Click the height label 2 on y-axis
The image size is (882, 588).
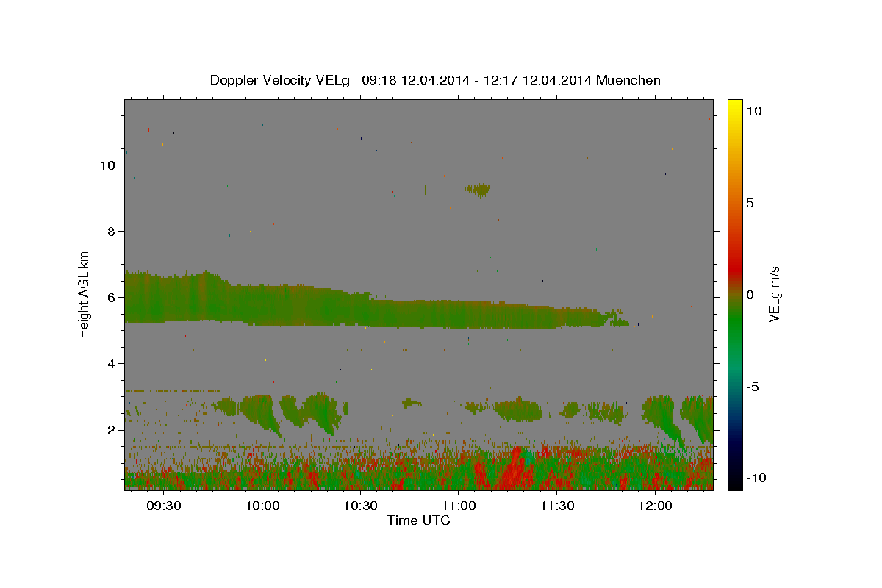(x=110, y=430)
